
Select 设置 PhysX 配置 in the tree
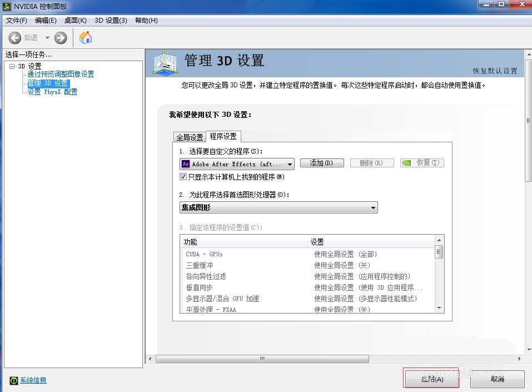pos(53,92)
